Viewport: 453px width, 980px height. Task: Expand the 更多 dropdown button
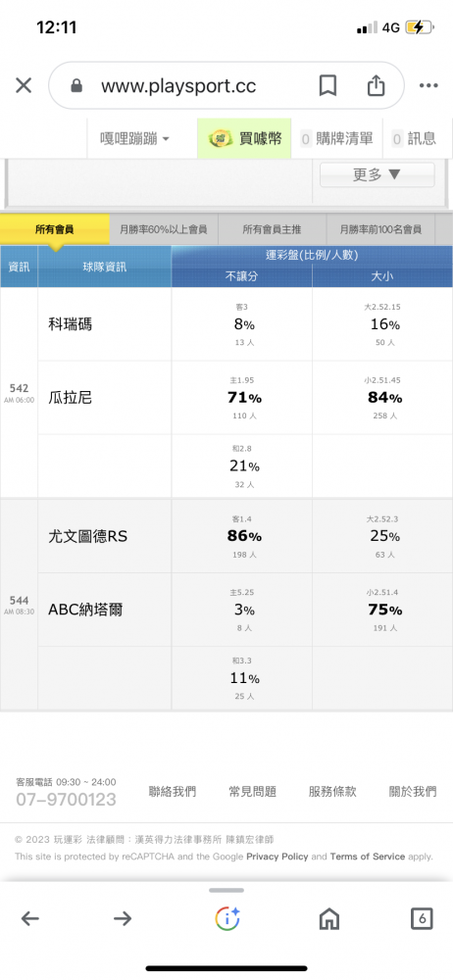point(377,174)
